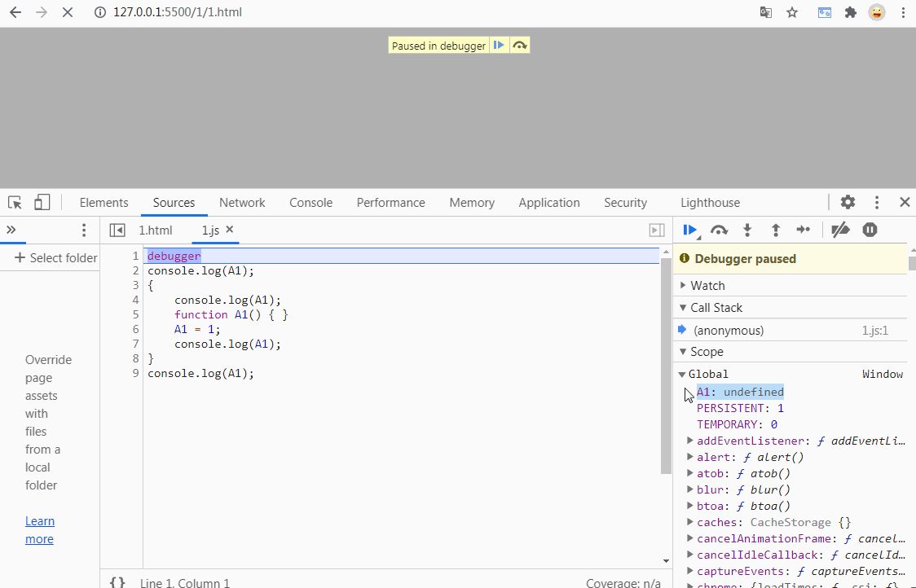Expand the blur function entry
The width and height of the screenshot is (916, 588).
point(690,490)
